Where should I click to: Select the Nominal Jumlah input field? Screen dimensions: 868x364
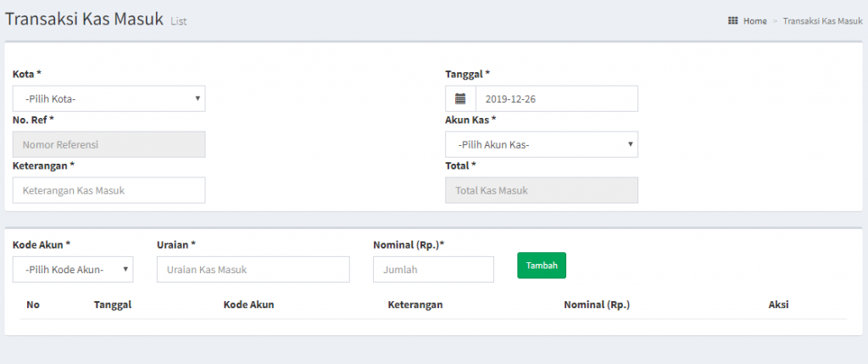click(433, 269)
